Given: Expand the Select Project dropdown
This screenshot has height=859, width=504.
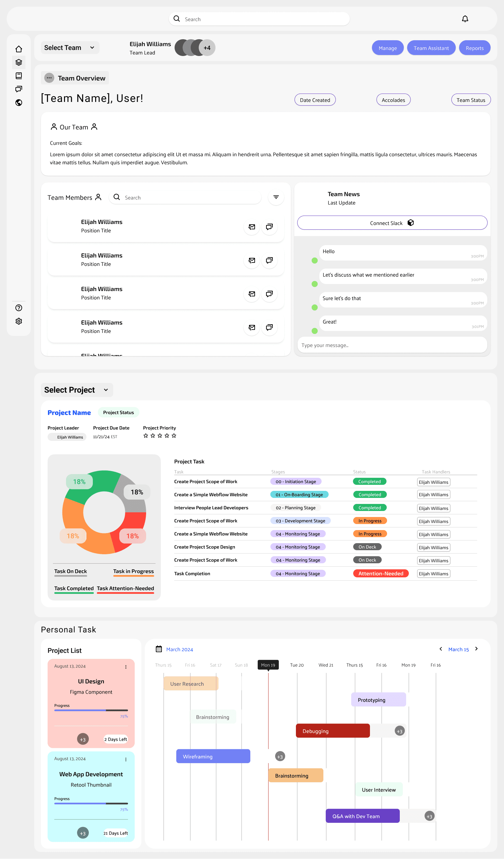Looking at the screenshot, I should 77,390.
